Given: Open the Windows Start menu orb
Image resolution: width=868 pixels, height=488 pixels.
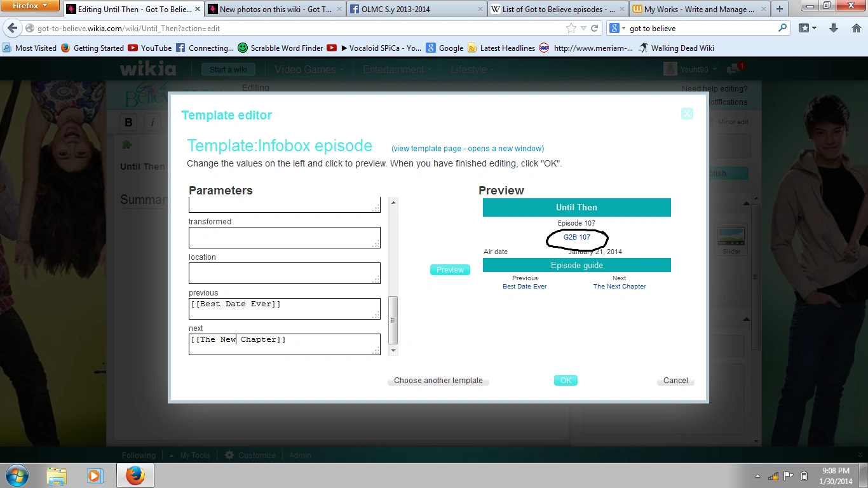Looking at the screenshot, I should point(17,475).
